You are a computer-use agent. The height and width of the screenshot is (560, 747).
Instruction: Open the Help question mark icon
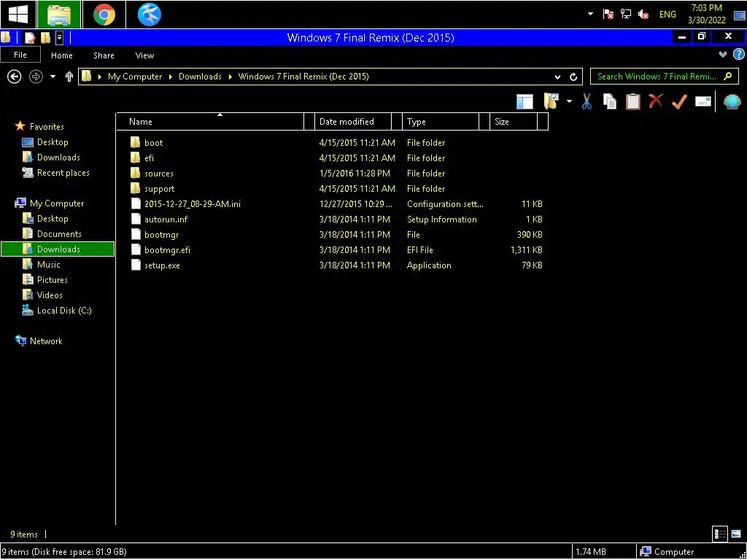click(x=739, y=54)
